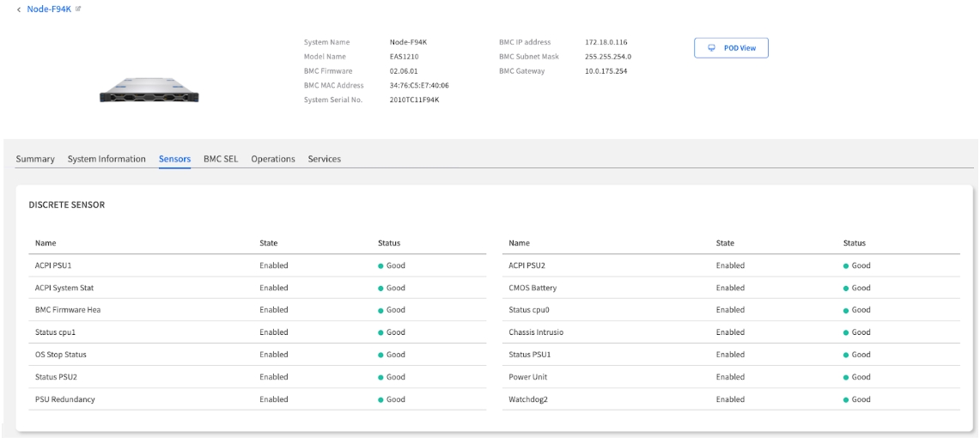Click the green status dot for Status cpu1
The width and height of the screenshot is (980, 438).
coord(381,332)
